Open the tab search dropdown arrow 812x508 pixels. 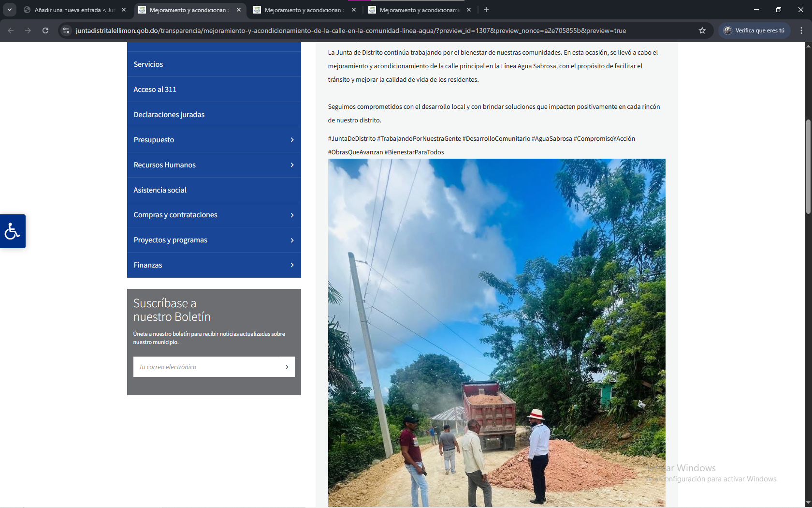pos(10,10)
